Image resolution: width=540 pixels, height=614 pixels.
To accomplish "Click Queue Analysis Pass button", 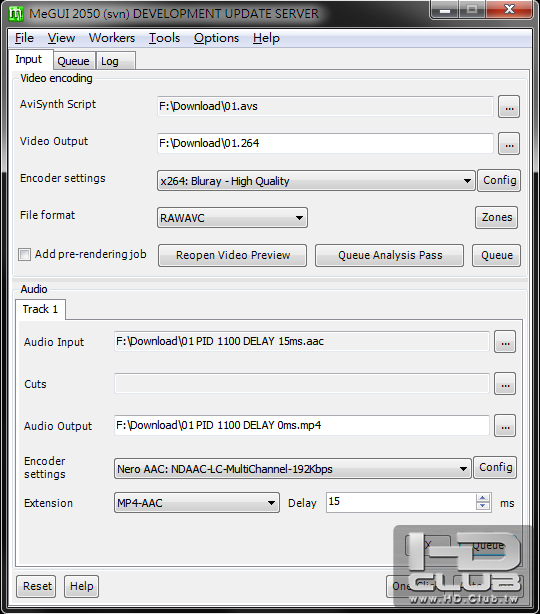I will click(x=390, y=255).
